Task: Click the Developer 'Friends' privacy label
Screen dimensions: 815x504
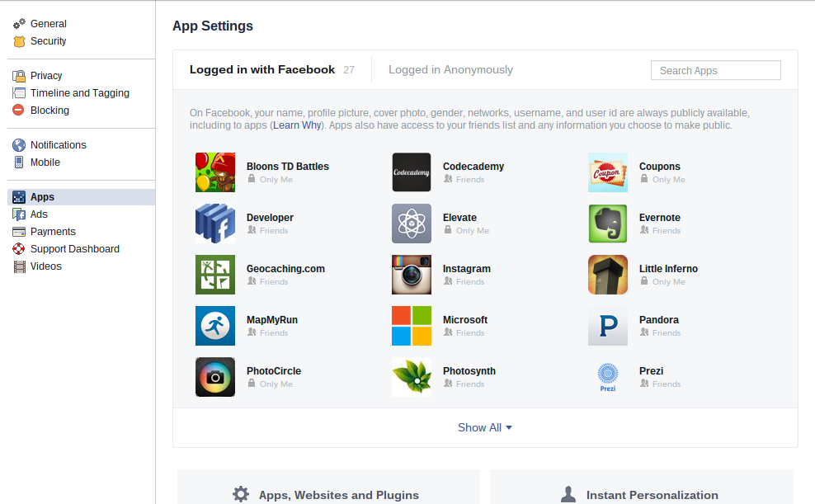Action: click(273, 231)
